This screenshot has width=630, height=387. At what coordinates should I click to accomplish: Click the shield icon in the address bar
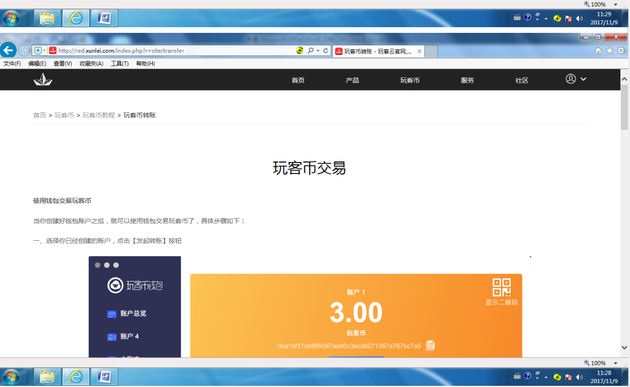[38, 51]
